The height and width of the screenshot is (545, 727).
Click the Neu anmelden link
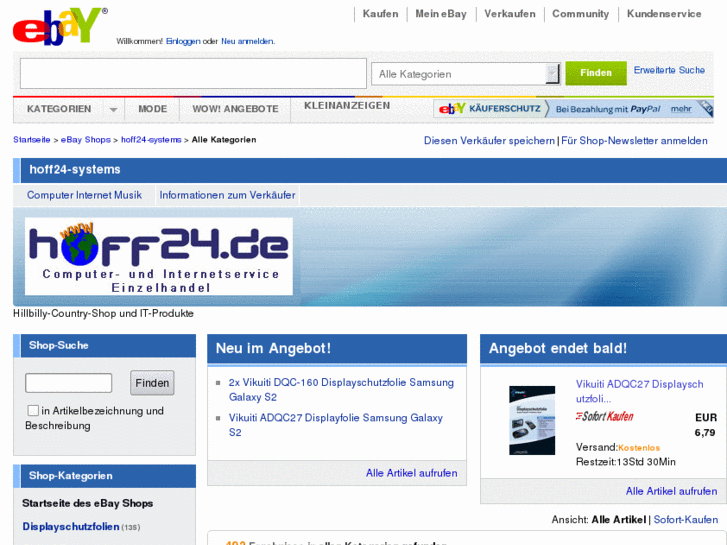[247, 41]
